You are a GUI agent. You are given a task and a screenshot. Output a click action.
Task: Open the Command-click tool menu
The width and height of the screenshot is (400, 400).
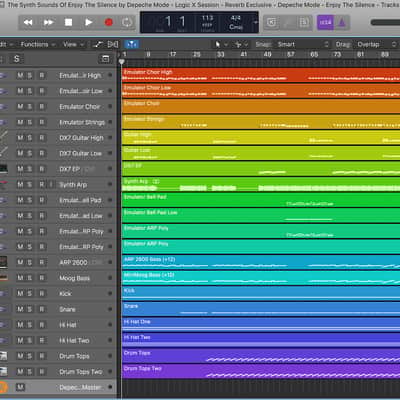pyautogui.click(x=242, y=44)
